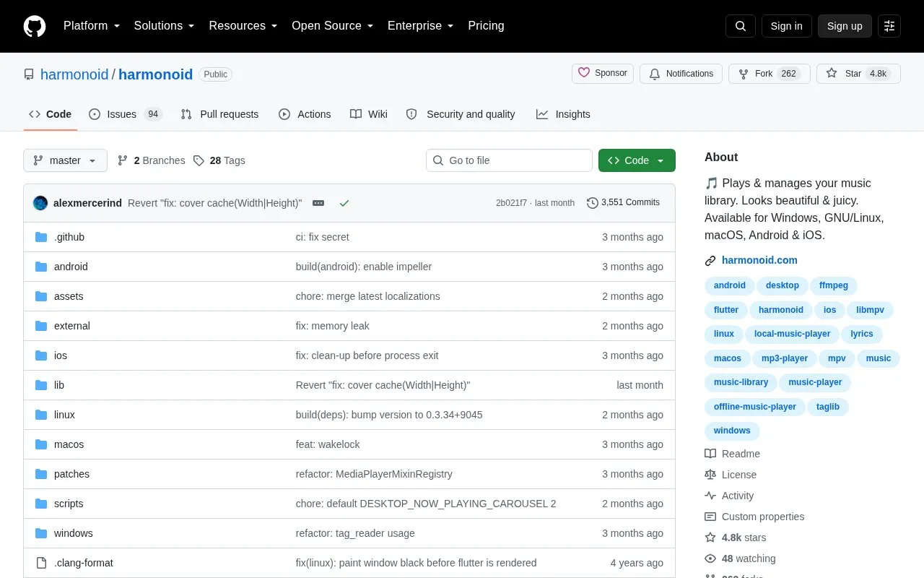
Task: Click the Sign up button
Action: [845, 26]
